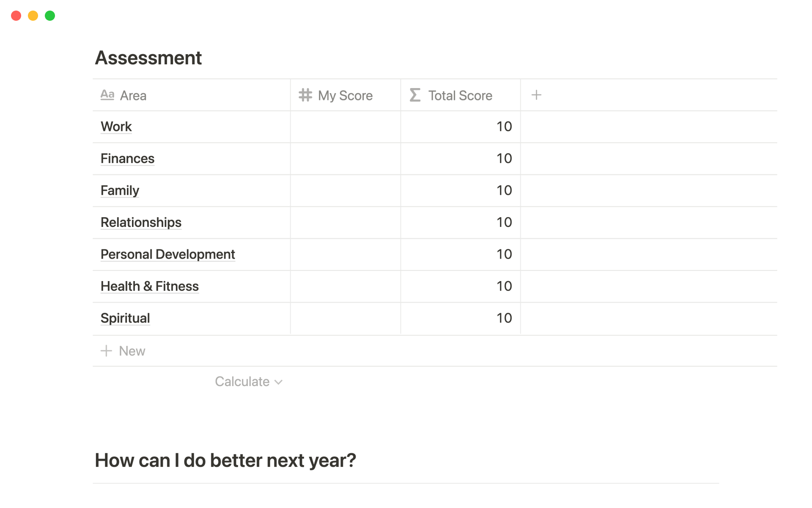The height and width of the screenshot is (508, 812).
Task: Add a New row to the table
Action: click(132, 351)
